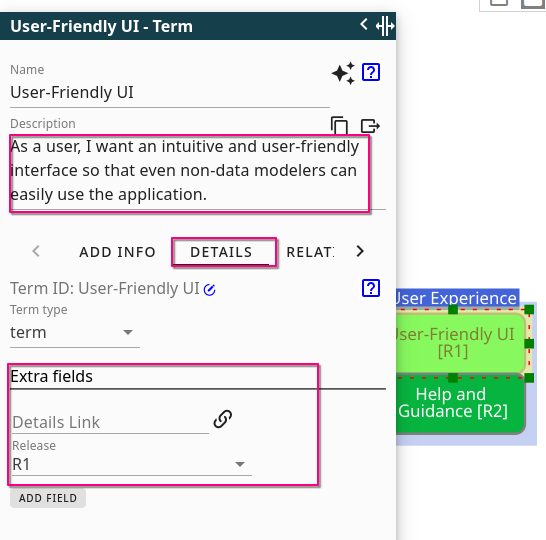Show previous tabs using the left chevron
The image size is (546, 540).
36,251
